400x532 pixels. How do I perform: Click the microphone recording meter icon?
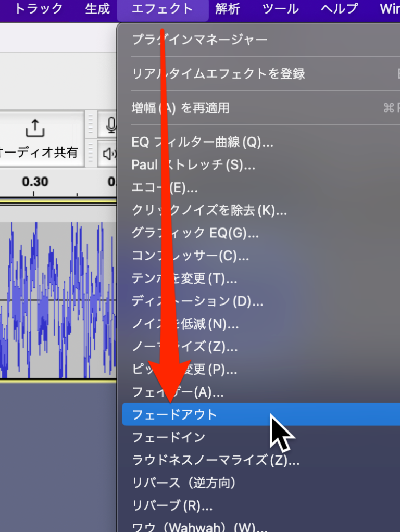point(110,125)
